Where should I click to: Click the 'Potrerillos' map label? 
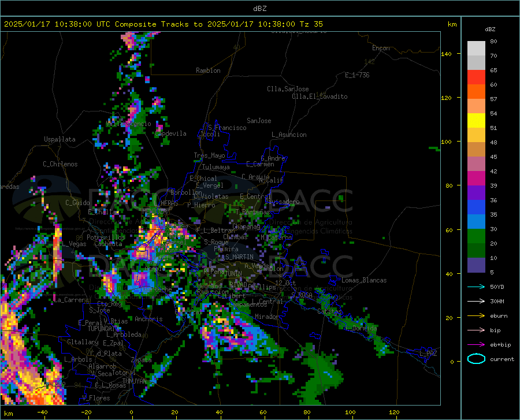tap(106, 237)
